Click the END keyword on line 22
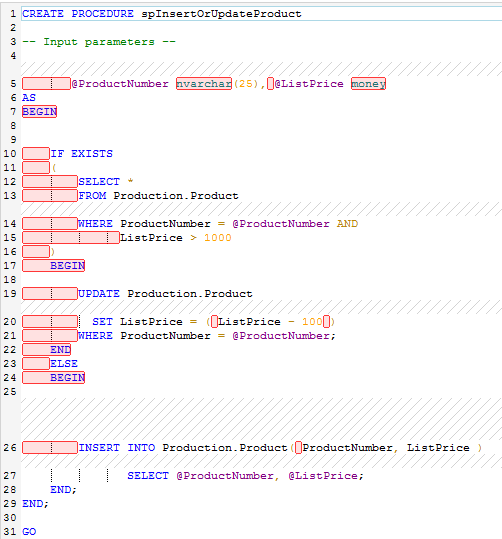The image size is (502, 539). pos(61,350)
